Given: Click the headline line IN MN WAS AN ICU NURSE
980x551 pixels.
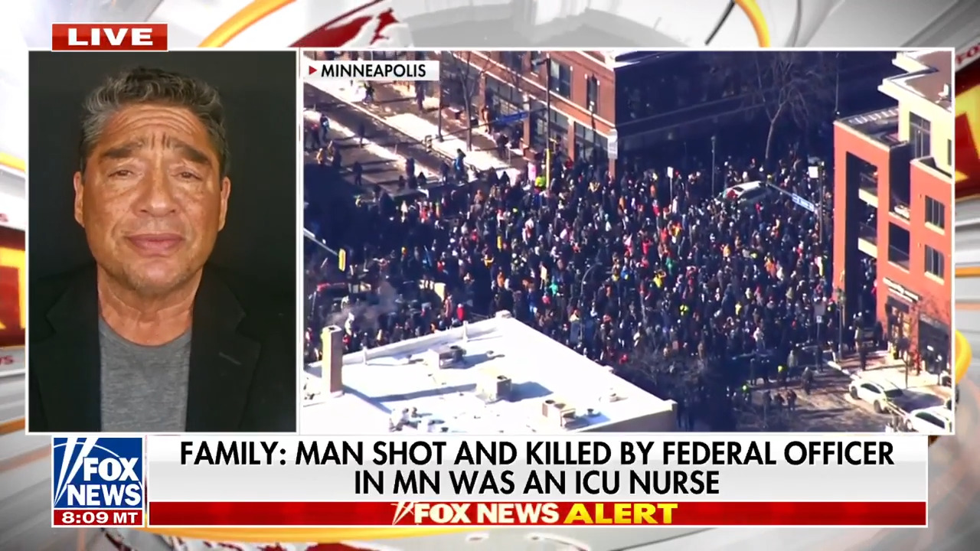Looking at the screenshot, I should (x=537, y=483).
